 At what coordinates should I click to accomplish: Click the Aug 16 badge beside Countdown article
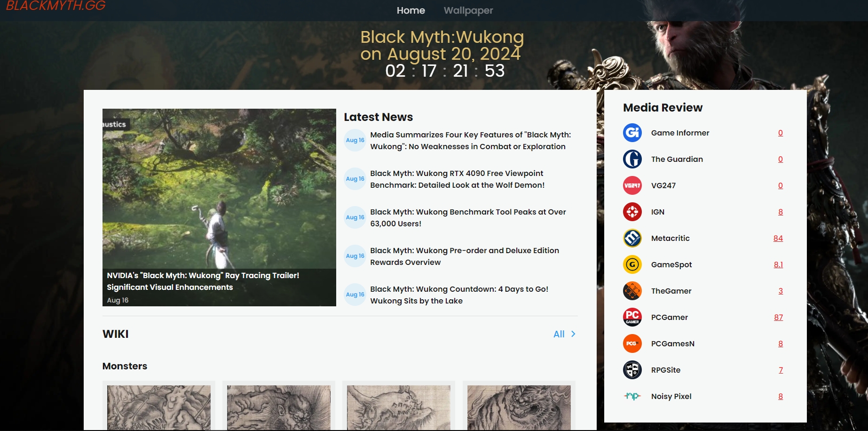point(355,295)
